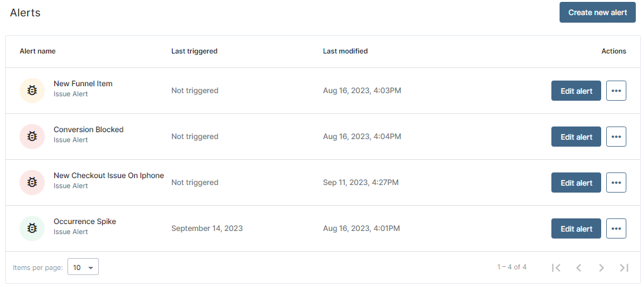
Task: Create a new alert
Action: [x=597, y=13]
